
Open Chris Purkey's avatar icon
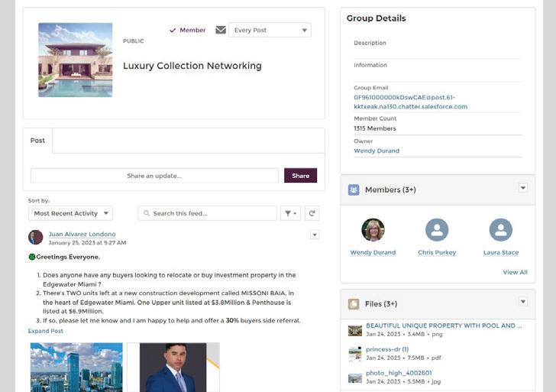pos(437,230)
